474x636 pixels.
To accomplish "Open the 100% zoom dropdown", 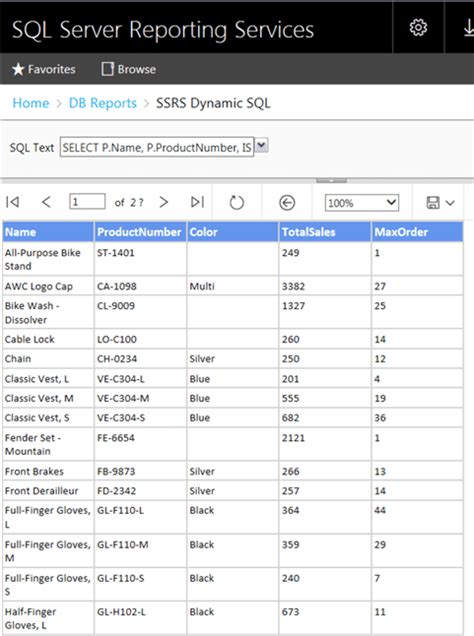I will pos(362,203).
